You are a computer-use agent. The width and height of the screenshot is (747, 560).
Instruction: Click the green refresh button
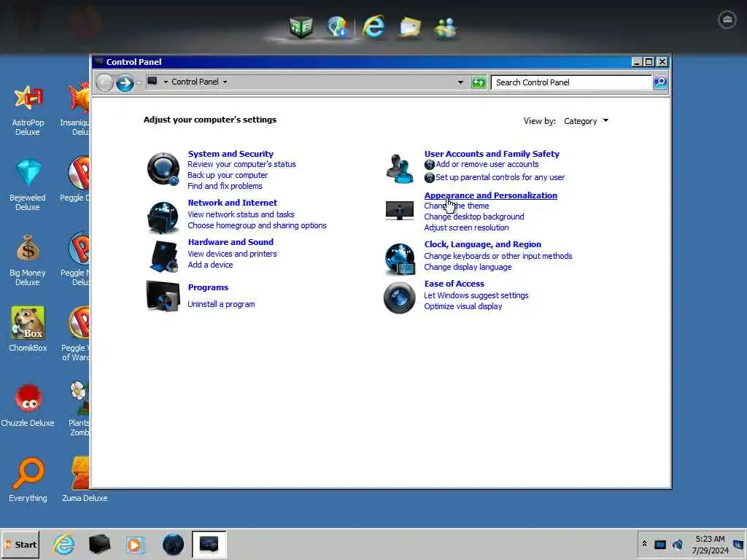(x=479, y=82)
